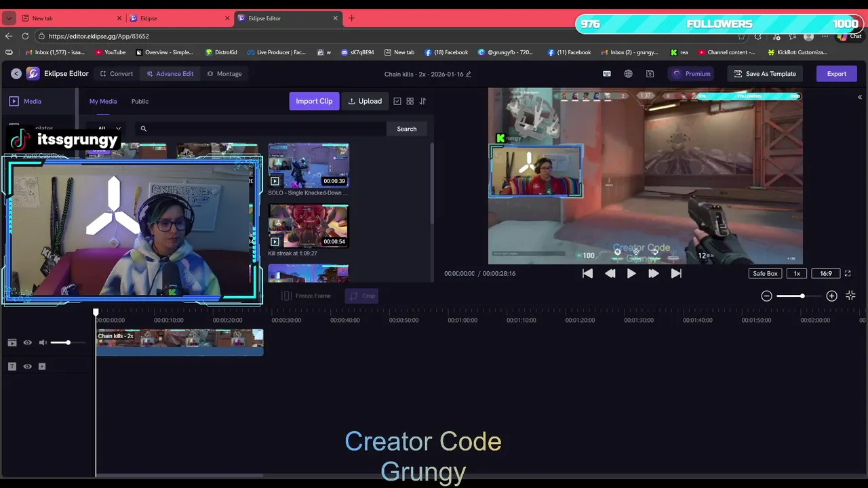Open the Chrome tab list dropdown

coord(9,18)
